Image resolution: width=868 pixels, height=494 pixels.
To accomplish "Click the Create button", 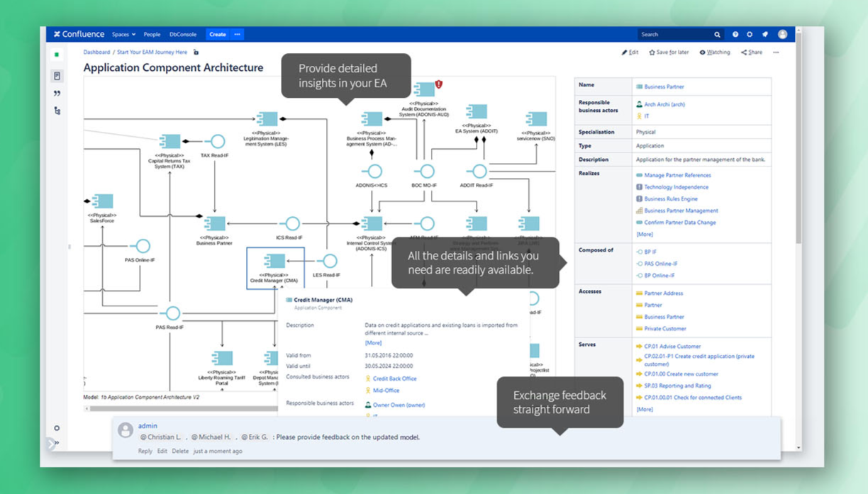I will point(218,34).
